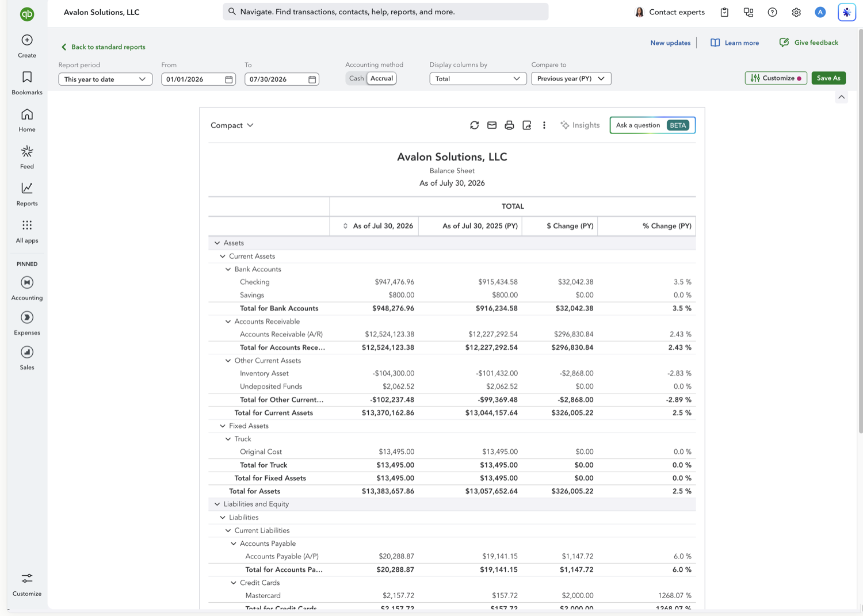This screenshot has width=863, height=616.
Task: Click the Mastercard row label
Action: [x=263, y=596]
